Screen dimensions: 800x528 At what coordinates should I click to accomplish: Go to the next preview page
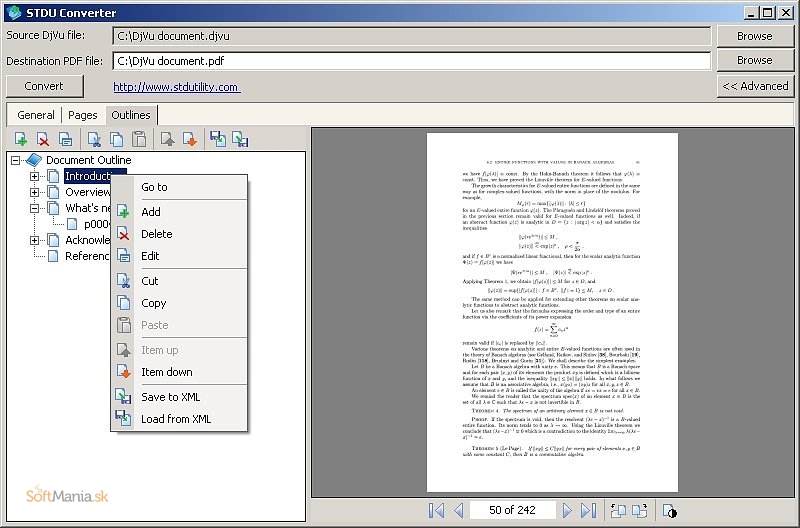click(567, 510)
